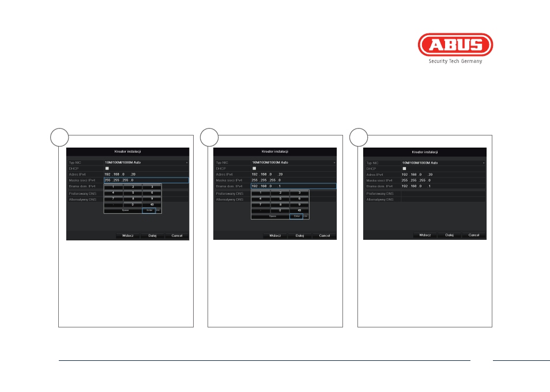
Task: Open Typ NIC dropdown in middle wizard window
Action: tap(293, 163)
